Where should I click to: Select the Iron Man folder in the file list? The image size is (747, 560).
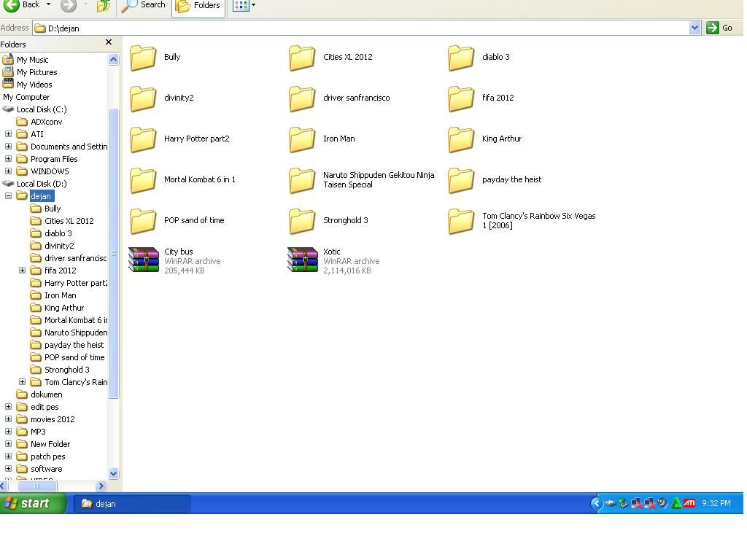(x=322, y=139)
